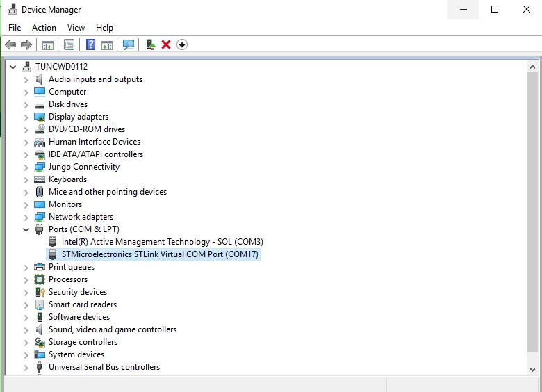Click the Display adapters icon

pyautogui.click(x=40, y=117)
